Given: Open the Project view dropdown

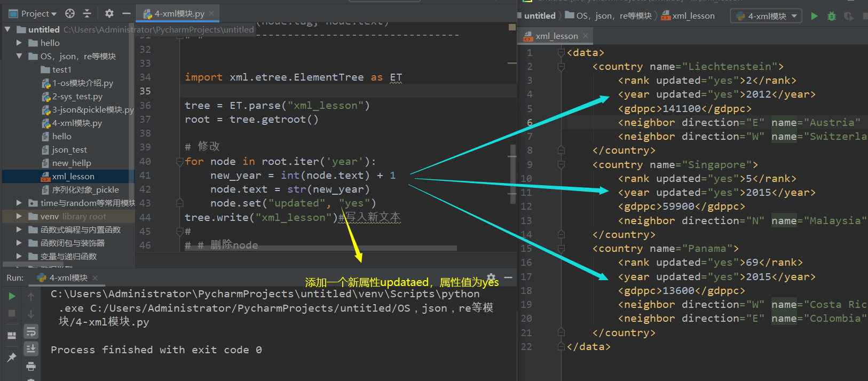Looking at the screenshot, I should pos(33,13).
